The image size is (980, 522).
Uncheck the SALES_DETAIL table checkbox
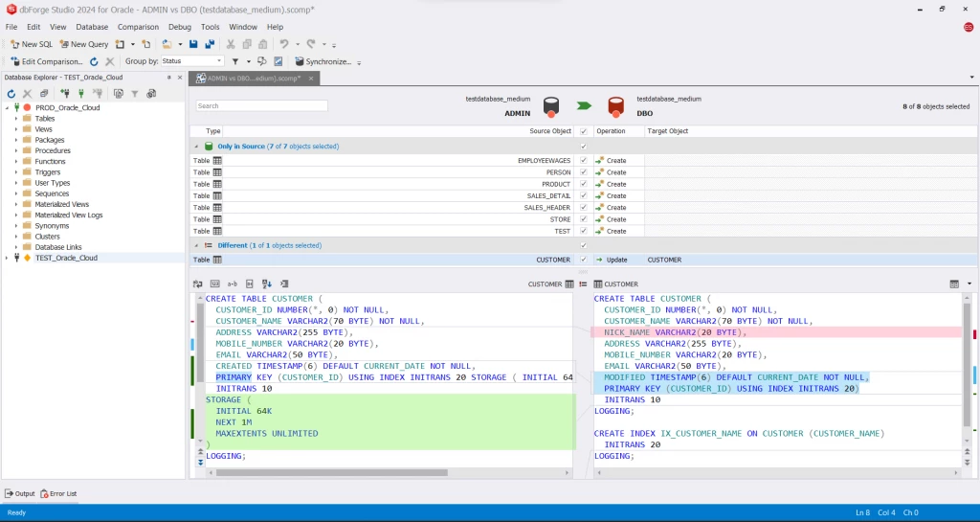(584, 195)
